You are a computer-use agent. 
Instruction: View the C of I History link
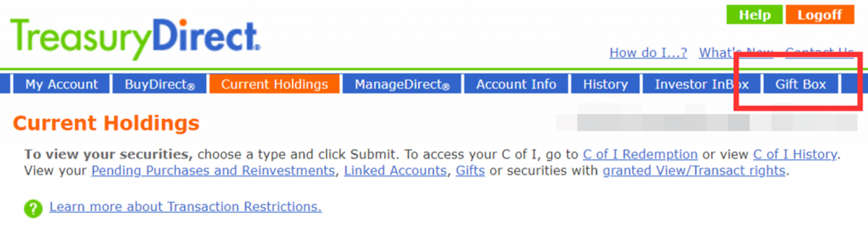pyautogui.click(x=795, y=154)
